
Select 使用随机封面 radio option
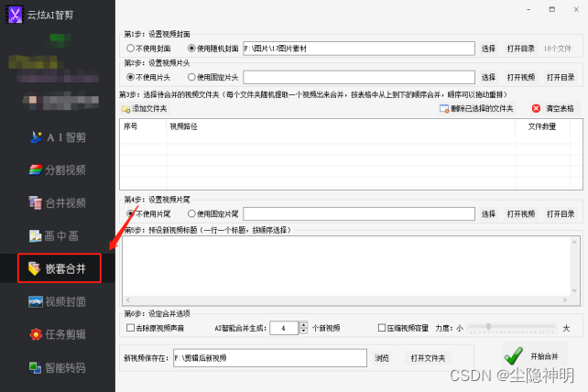(213, 49)
